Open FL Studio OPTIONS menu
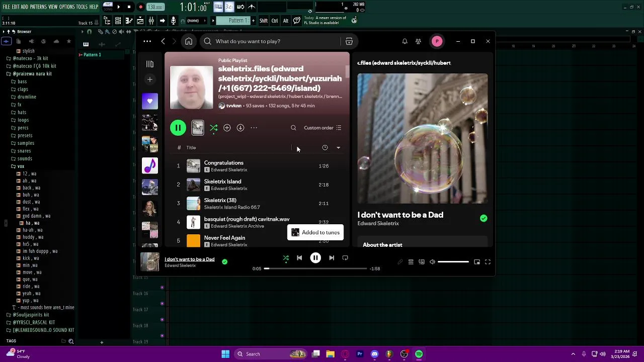Viewport: 644px width, 362px height. tap(67, 7)
